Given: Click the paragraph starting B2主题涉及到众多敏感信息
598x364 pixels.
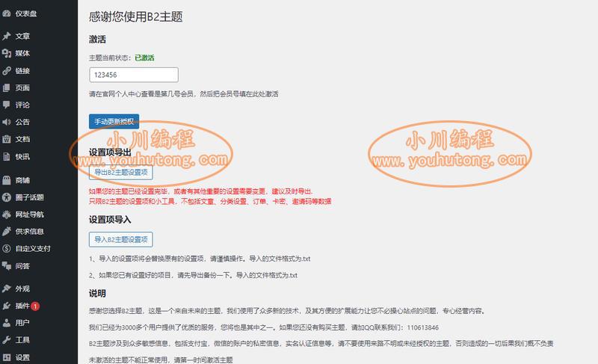Looking at the screenshot, I should pos(321,343).
